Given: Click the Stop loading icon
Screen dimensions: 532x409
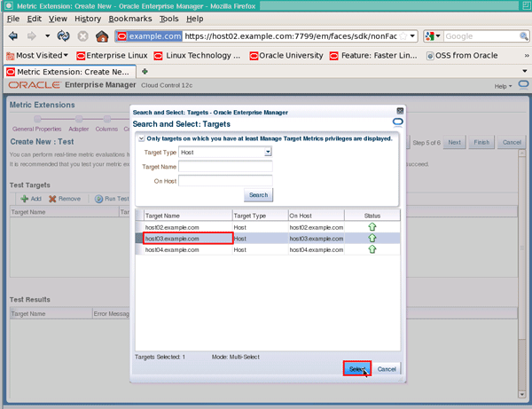Looking at the screenshot, I should pos(82,36).
